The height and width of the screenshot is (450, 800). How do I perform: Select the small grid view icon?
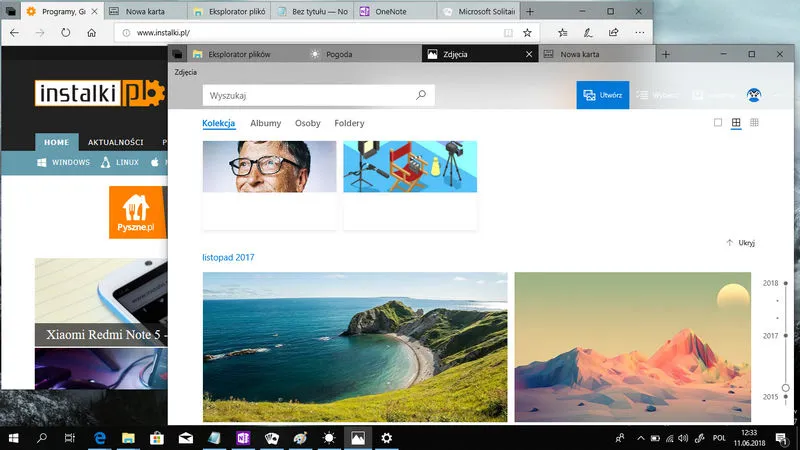pyautogui.click(x=754, y=122)
